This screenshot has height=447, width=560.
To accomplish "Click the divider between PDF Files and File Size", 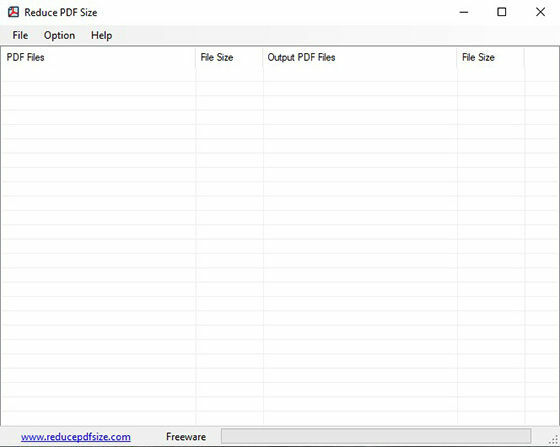I will (196, 57).
